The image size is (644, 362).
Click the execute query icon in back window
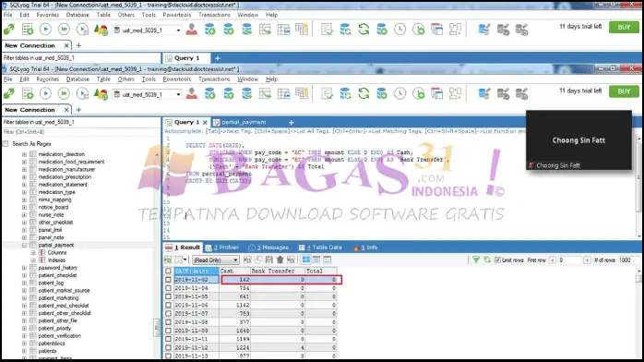pos(45,30)
